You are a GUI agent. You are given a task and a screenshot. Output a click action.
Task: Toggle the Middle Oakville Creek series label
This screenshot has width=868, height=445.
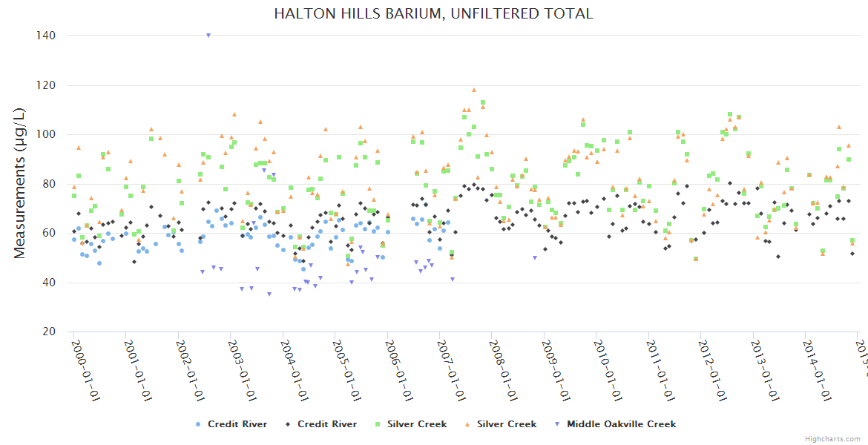point(621,424)
